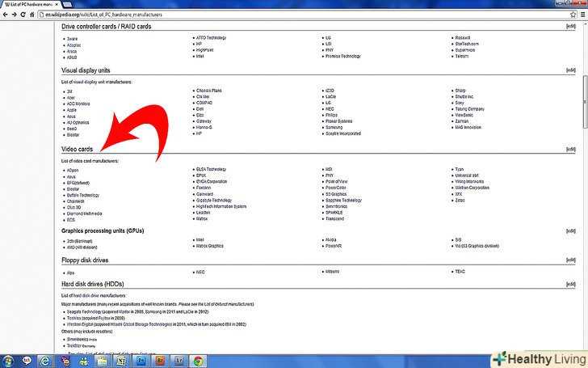The width and height of the screenshot is (588, 368).
Task: Open the Planar Systems link
Action: coord(338,121)
